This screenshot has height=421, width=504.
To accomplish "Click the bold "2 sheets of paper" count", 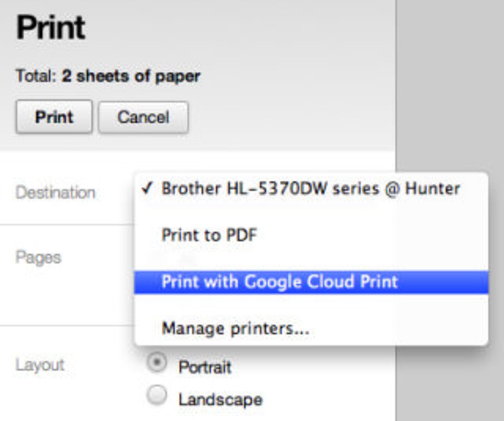I will [x=131, y=76].
